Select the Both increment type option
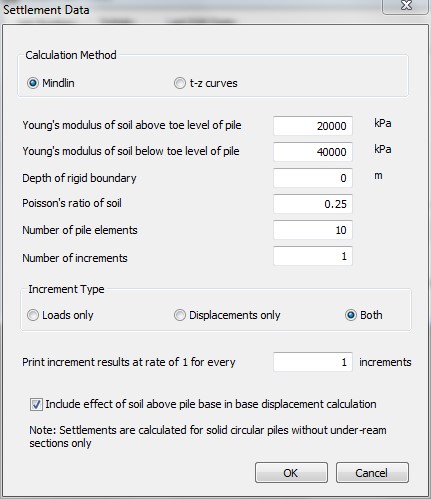The width and height of the screenshot is (431, 499). [351, 315]
